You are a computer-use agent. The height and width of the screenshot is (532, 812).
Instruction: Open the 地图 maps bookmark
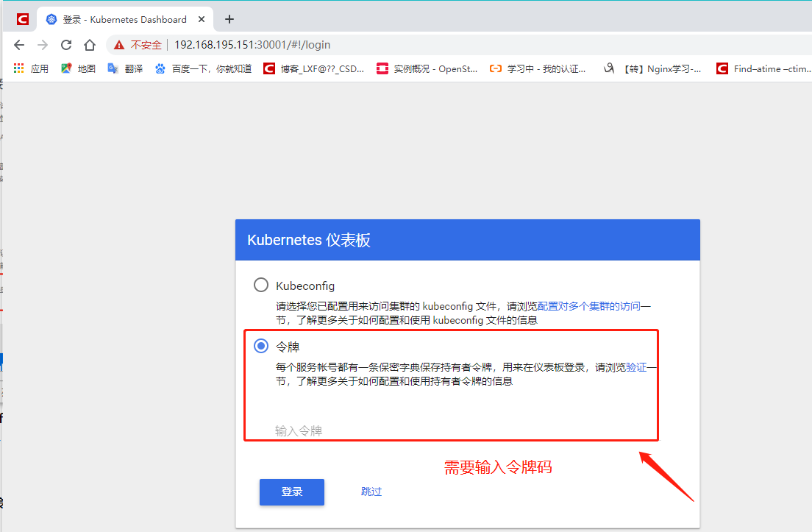pyautogui.click(x=78, y=68)
